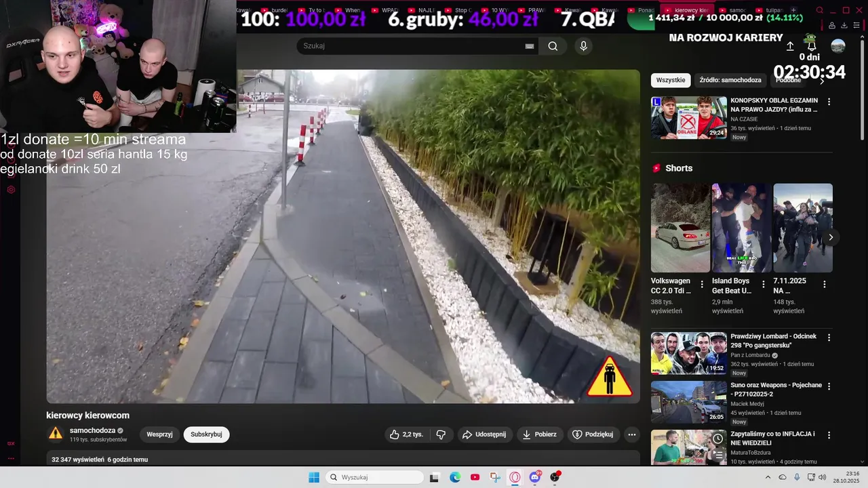Switch to the Opera browser in the taskbar

pos(515,477)
